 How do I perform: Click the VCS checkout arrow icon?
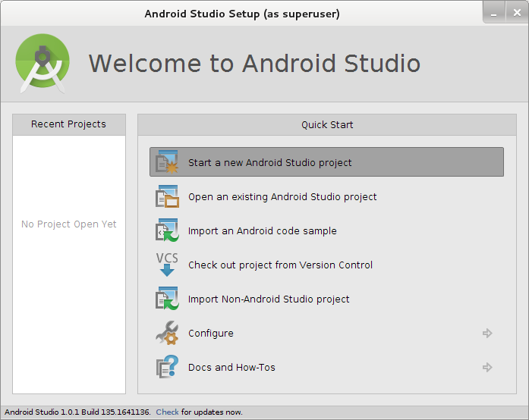pyautogui.click(x=167, y=265)
